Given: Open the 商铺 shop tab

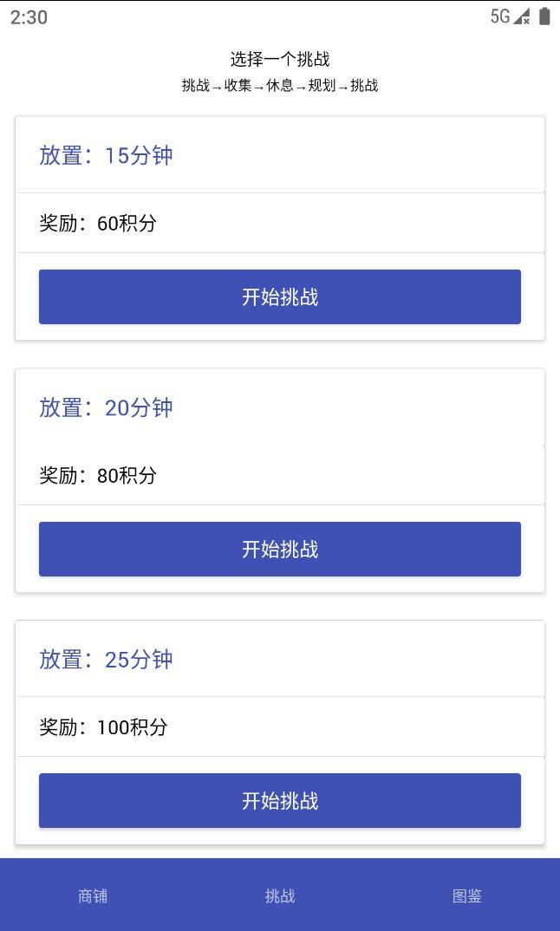Looking at the screenshot, I should point(93,895).
